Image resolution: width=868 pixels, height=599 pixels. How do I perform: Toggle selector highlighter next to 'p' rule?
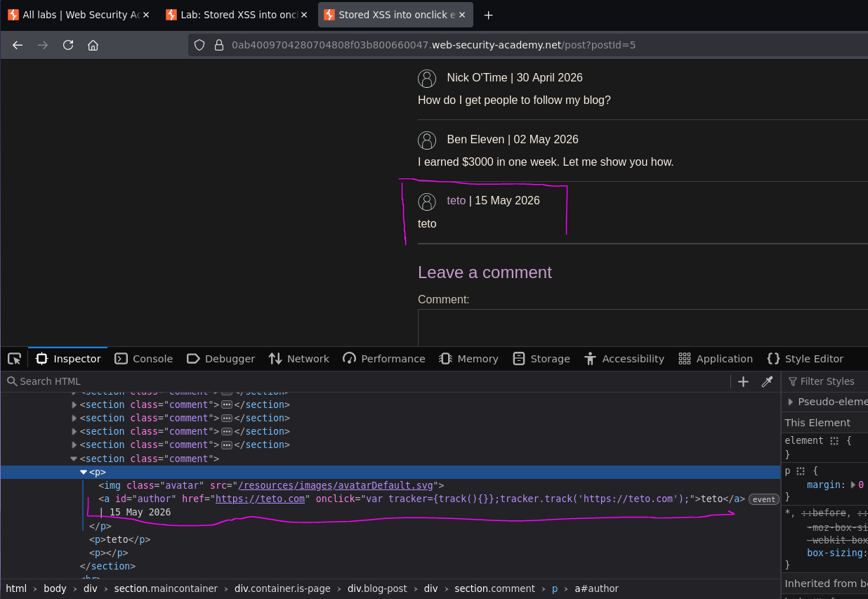801,471
